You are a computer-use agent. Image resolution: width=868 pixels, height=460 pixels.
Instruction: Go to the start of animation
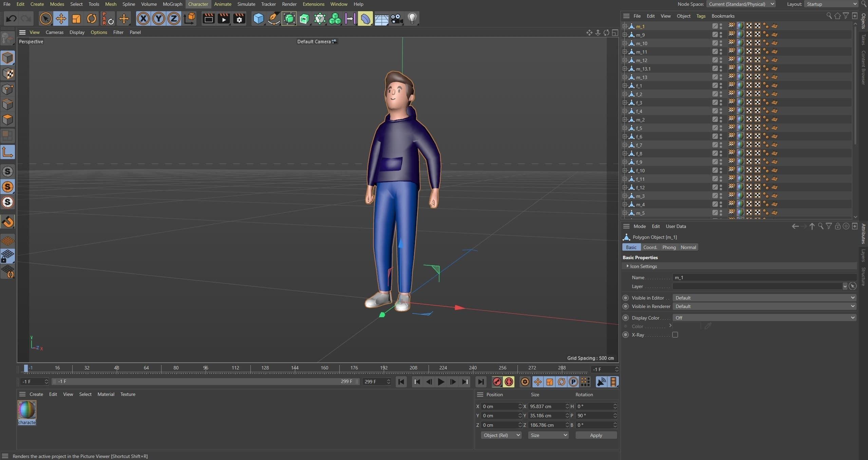pyautogui.click(x=401, y=382)
